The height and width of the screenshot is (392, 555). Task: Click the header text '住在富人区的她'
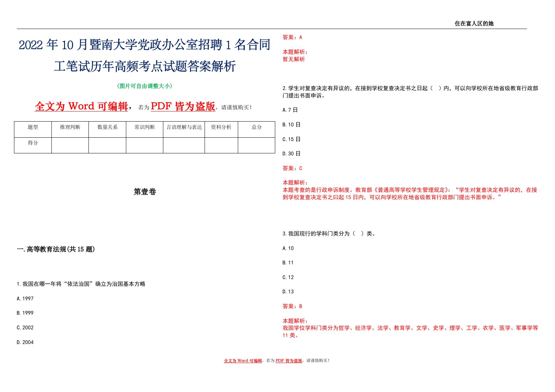click(474, 23)
